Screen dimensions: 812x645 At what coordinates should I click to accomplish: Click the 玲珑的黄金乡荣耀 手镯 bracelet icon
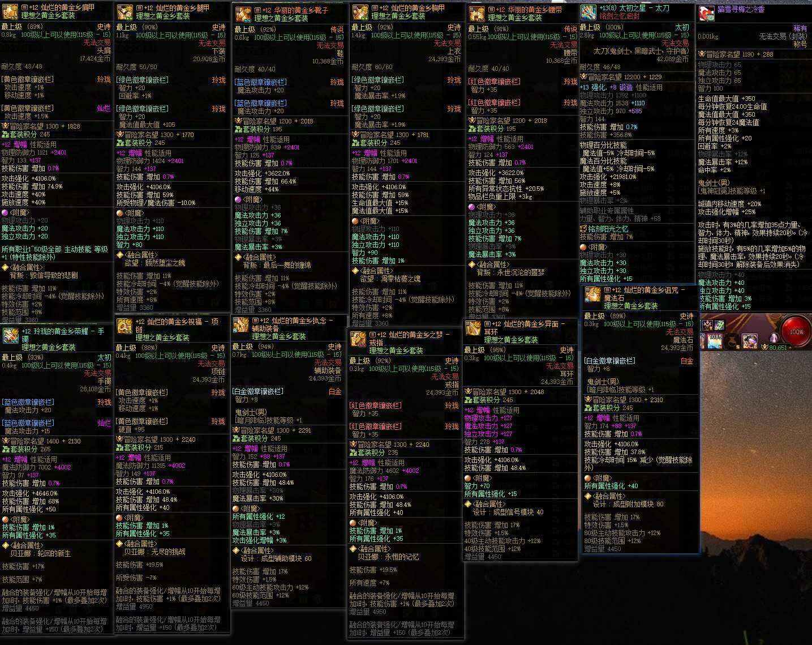[x=10, y=335]
